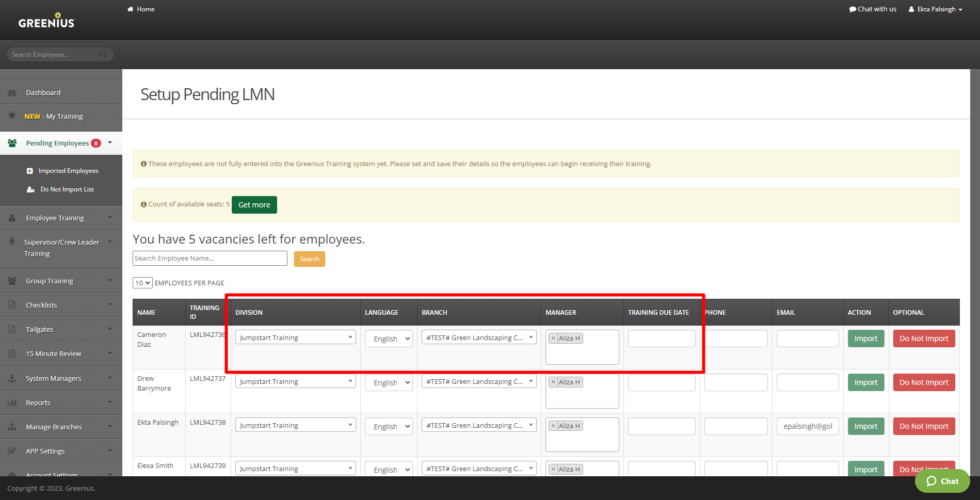Open Division dropdown for Elexa Smith
The width and height of the screenshot is (980, 500).
[295, 469]
